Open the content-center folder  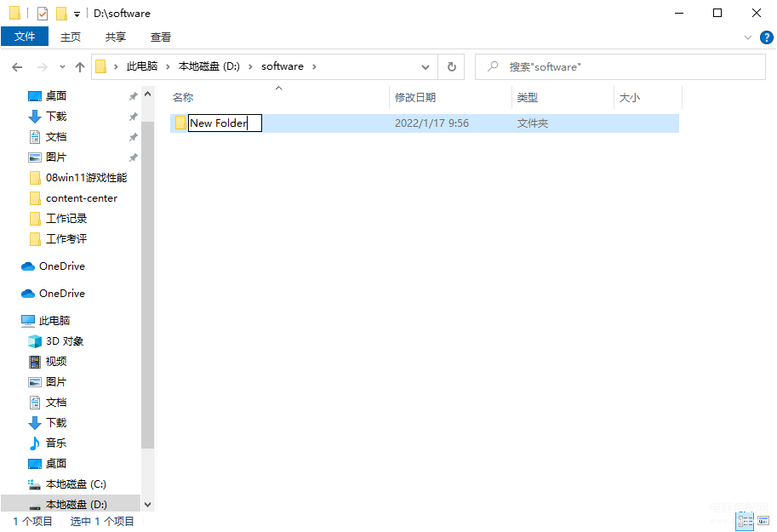82,197
